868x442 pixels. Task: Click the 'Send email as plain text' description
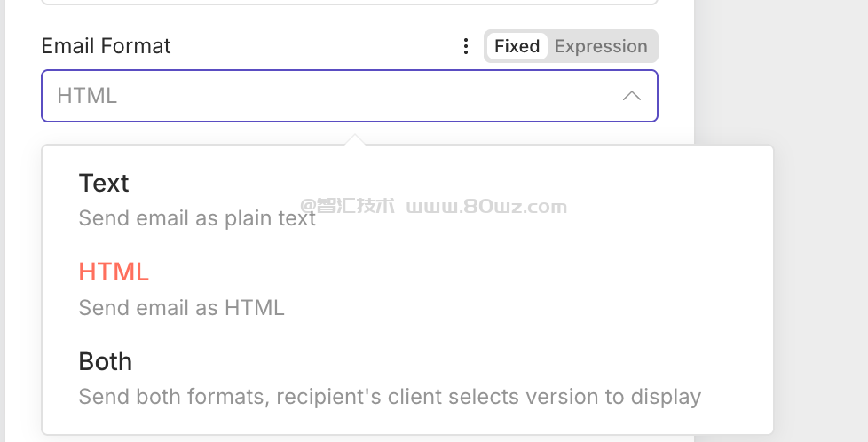[197, 218]
